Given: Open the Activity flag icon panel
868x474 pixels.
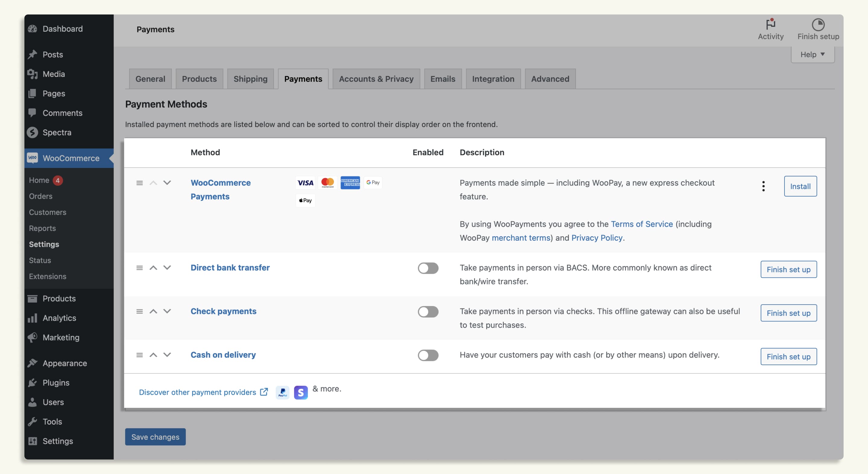Looking at the screenshot, I should coord(770,24).
